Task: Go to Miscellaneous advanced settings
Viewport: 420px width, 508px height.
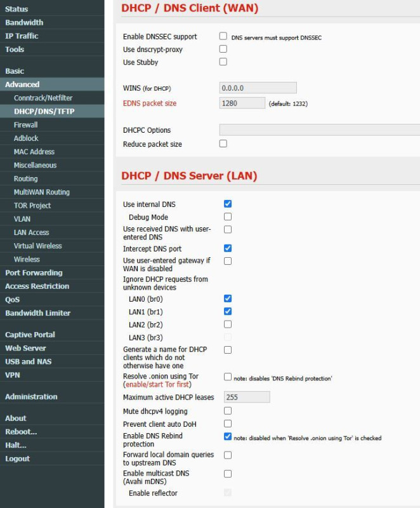Action: 52,165
